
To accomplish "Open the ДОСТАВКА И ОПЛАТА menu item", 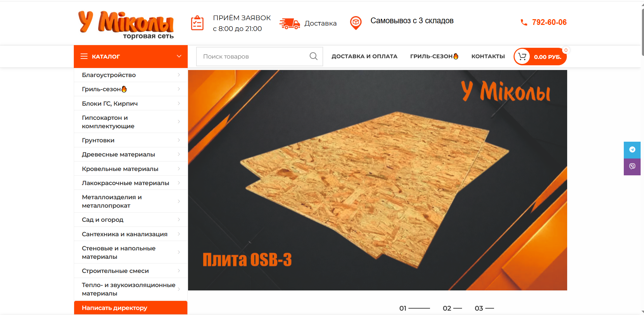I will [364, 56].
